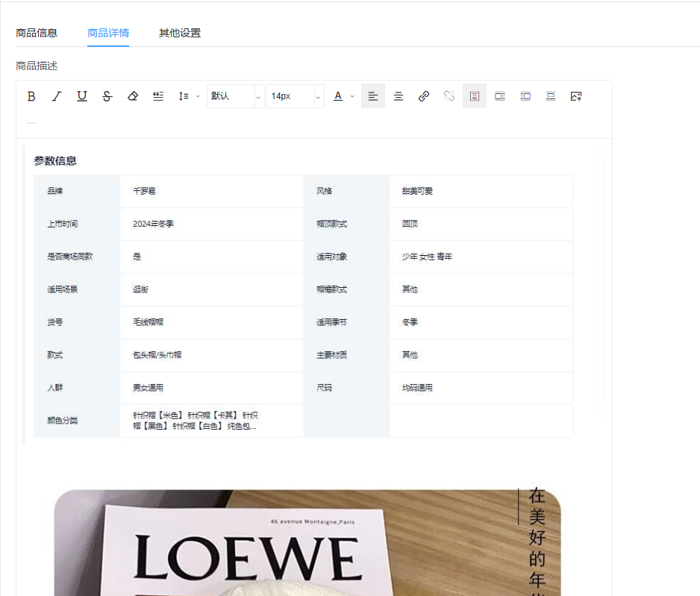Insert a hyperlink with the link icon
Screen dimensions: 700x596
point(424,96)
